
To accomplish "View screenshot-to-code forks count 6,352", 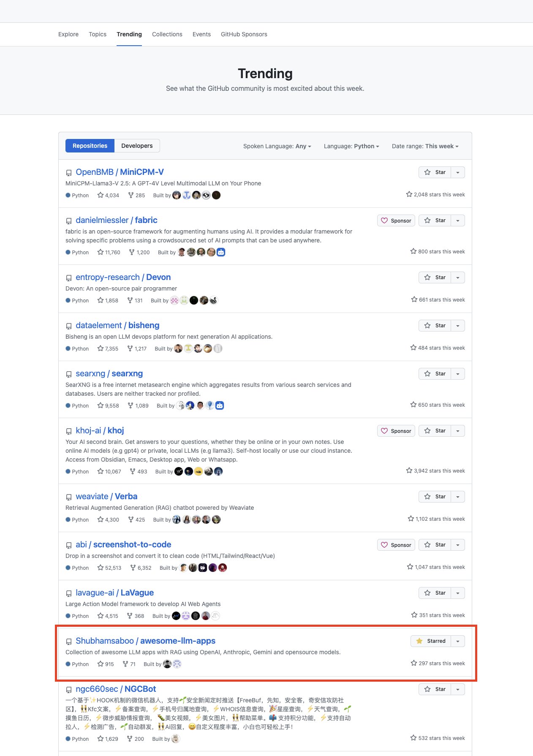I will tap(141, 568).
